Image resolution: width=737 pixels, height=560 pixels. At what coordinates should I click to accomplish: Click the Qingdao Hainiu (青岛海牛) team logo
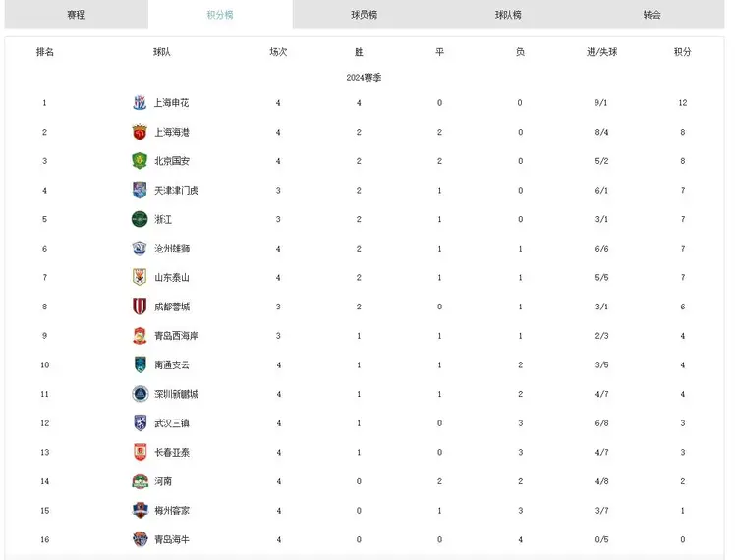click(x=140, y=539)
